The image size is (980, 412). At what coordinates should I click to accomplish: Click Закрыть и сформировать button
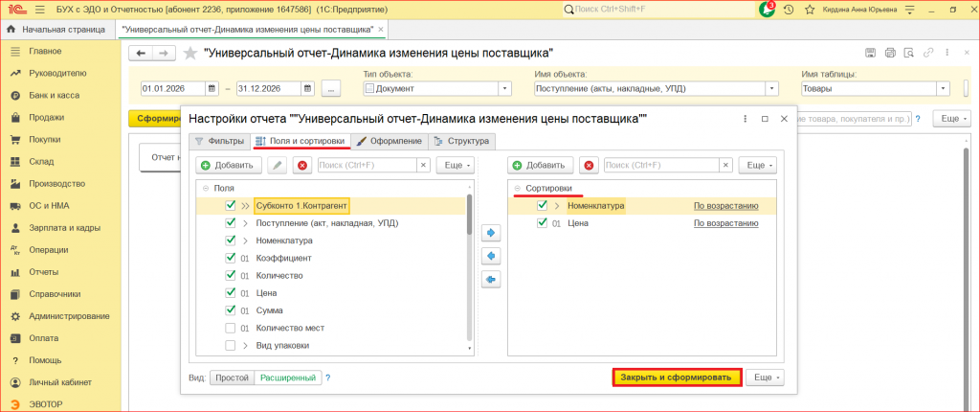tap(677, 378)
